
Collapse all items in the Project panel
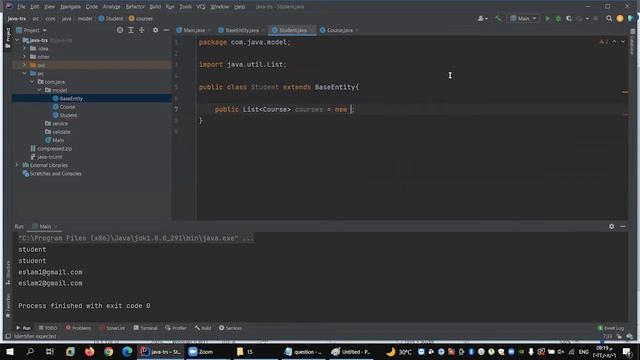[142, 30]
